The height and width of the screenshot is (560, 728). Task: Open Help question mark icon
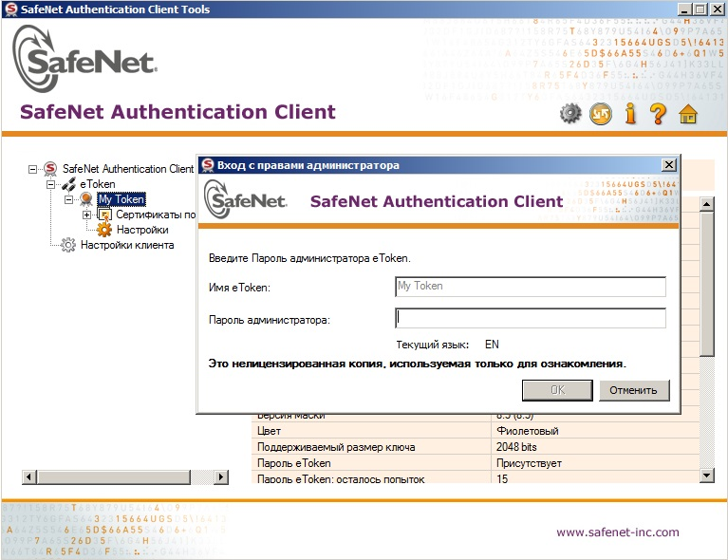pos(658,114)
